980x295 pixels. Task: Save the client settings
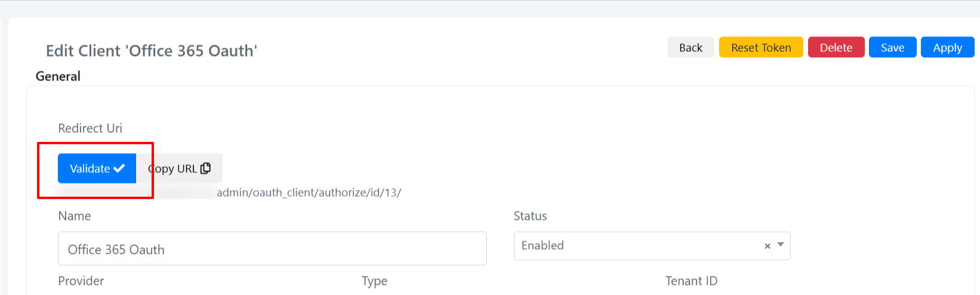pos(892,48)
